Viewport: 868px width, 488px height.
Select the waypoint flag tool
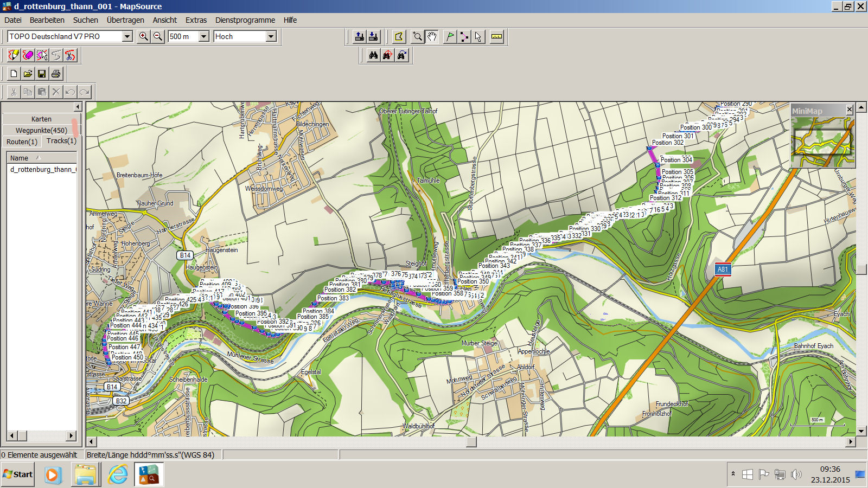point(450,37)
